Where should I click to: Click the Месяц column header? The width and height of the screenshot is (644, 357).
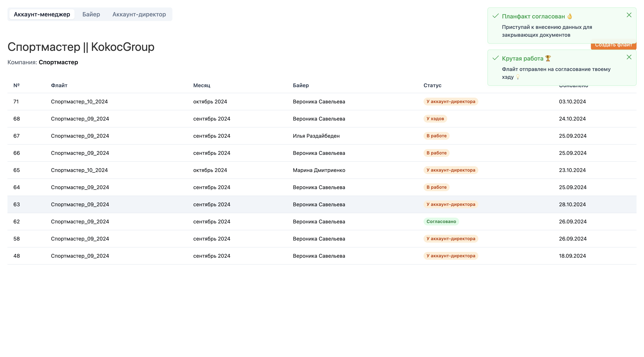[x=201, y=85]
